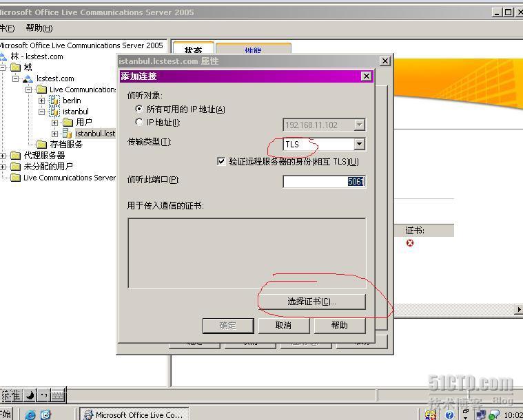The image size is (523, 420).
Task: Collapse the 域 tree node
Action: [3, 67]
